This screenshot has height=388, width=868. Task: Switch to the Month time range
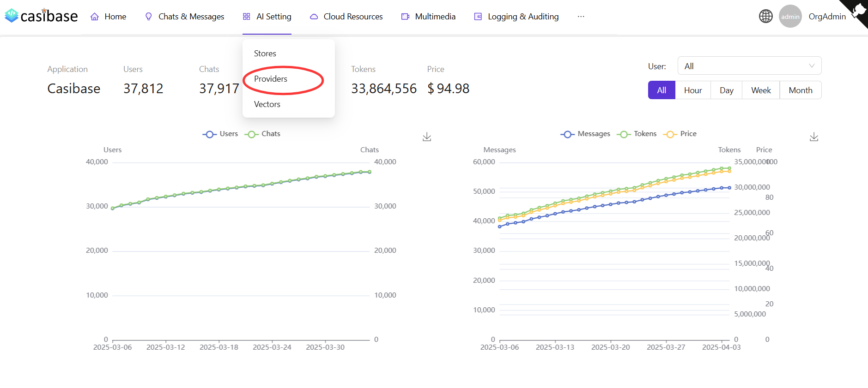[x=800, y=90]
